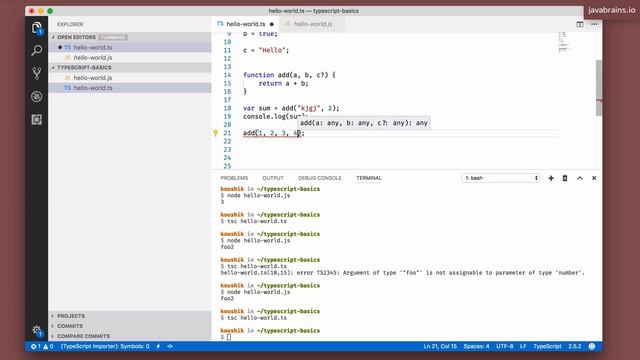The width and height of the screenshot is (640, 360).
Task: Select the bash terminal dropdown
Action: click(501, 178)
